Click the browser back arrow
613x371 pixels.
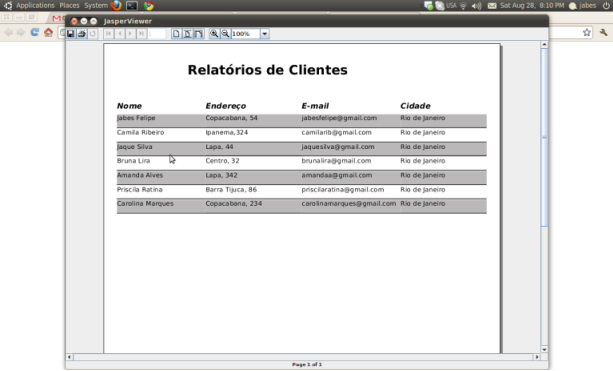tap(8, 32)
